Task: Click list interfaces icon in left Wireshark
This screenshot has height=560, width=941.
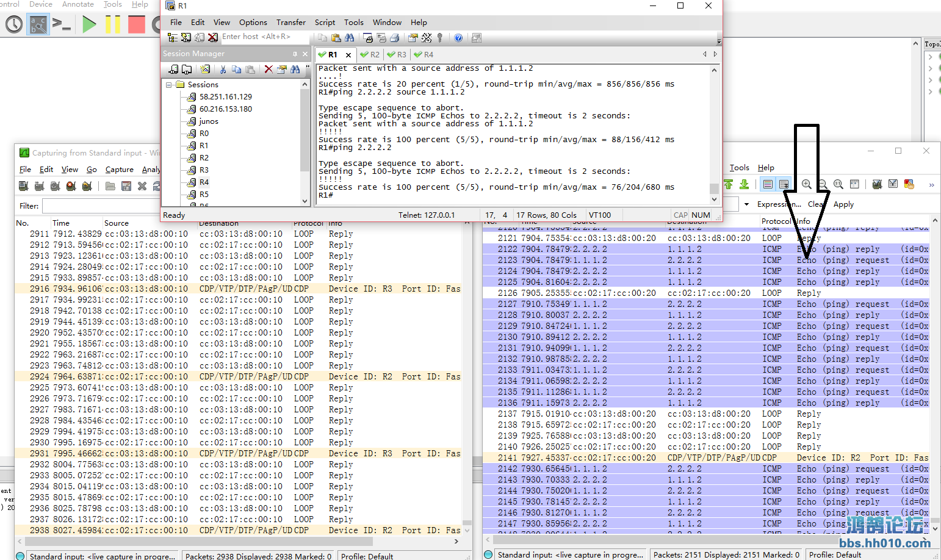Action: [24, 186]
